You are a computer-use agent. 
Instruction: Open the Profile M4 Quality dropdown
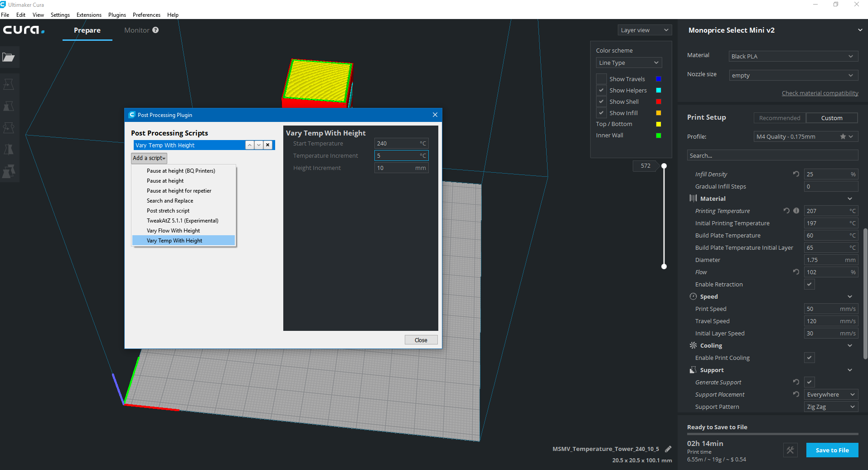click(x=806, y=136)
